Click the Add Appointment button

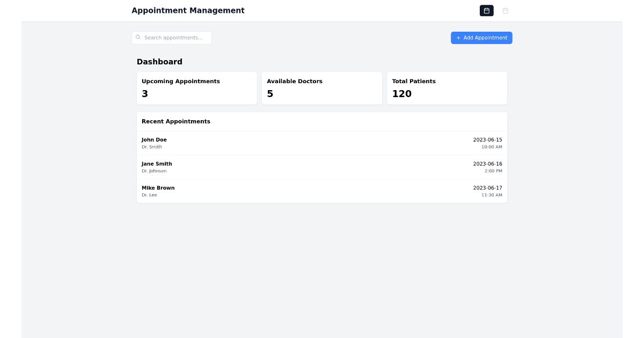[x=481, y=38]
